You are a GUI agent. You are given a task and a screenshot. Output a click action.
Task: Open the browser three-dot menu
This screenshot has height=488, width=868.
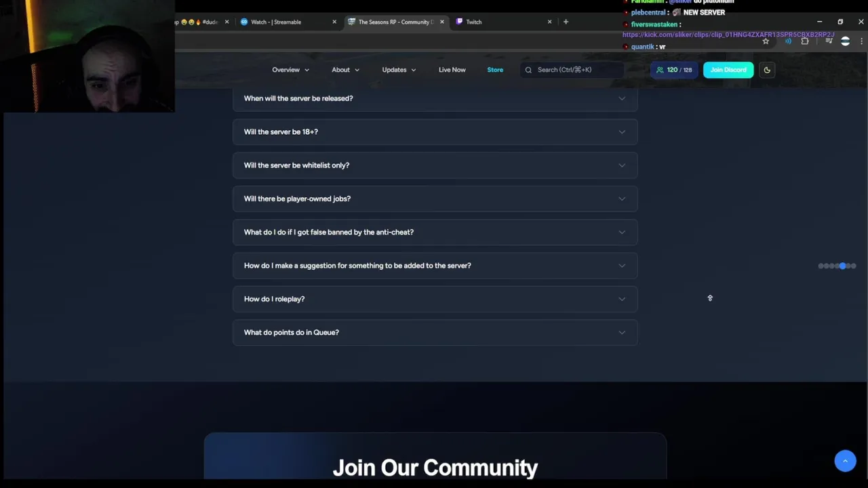[x=861, y=41]
